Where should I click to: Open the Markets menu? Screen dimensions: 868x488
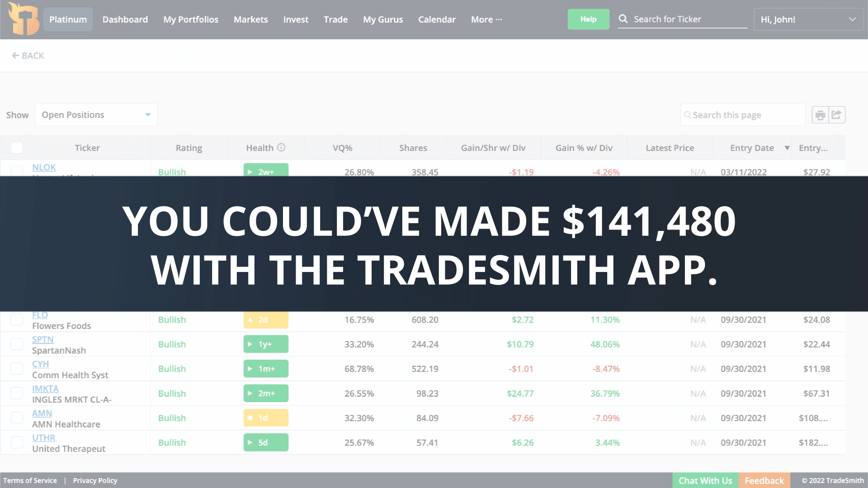click(250, 19)
